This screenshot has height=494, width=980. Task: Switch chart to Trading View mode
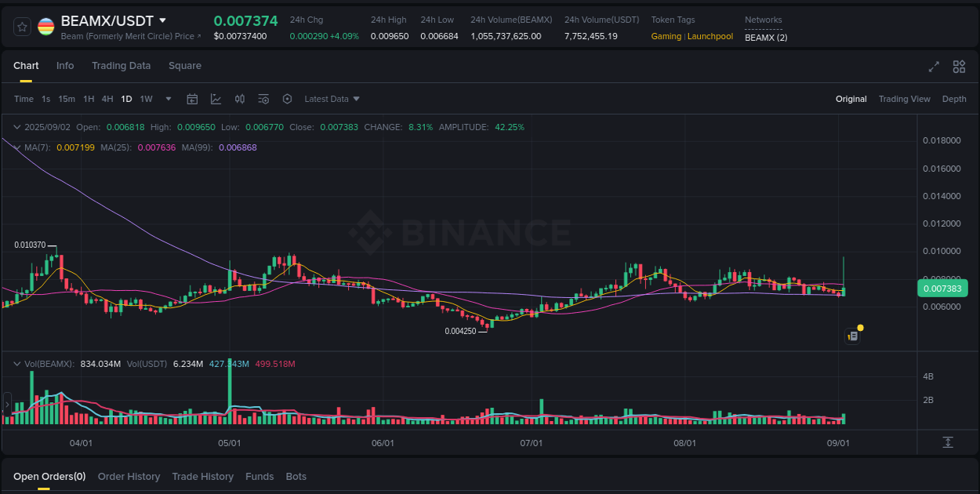click(x=906, y=99)
